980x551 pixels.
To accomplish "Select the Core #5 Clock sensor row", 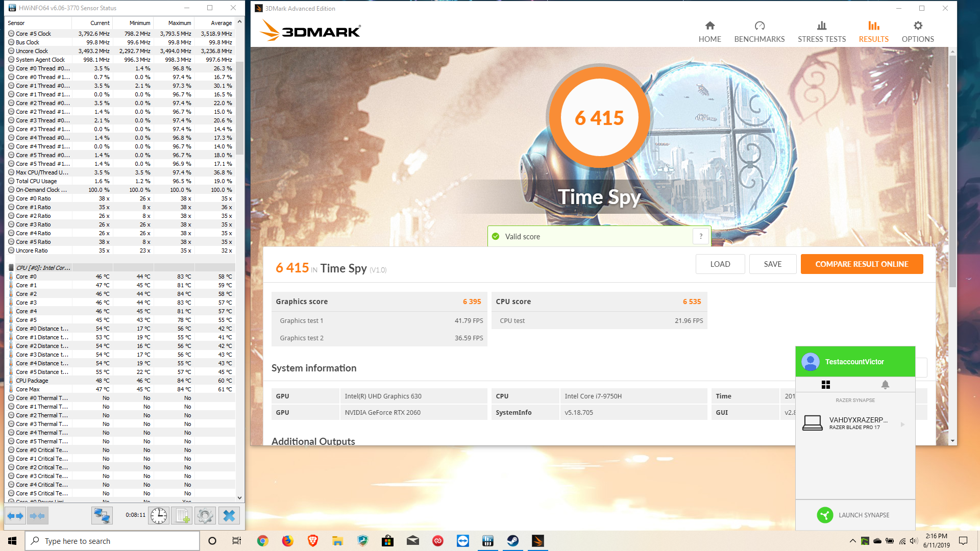I will point(120,34).
